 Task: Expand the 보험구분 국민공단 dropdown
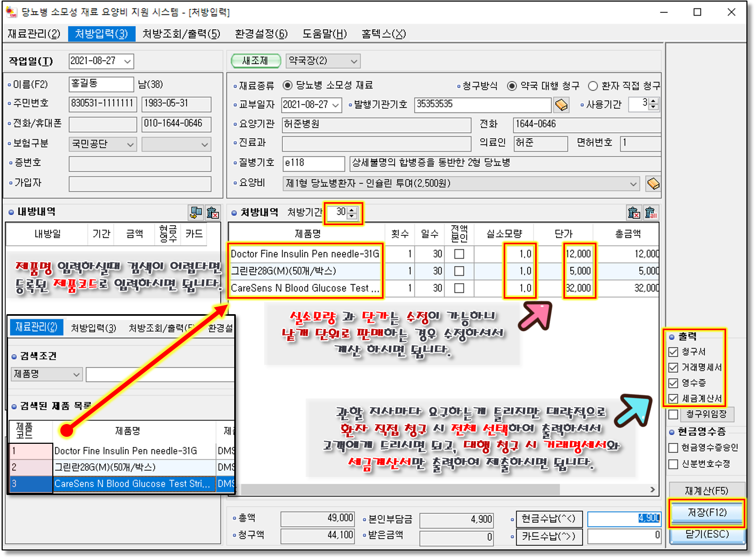pyautogui.click(x=130, y=145)
